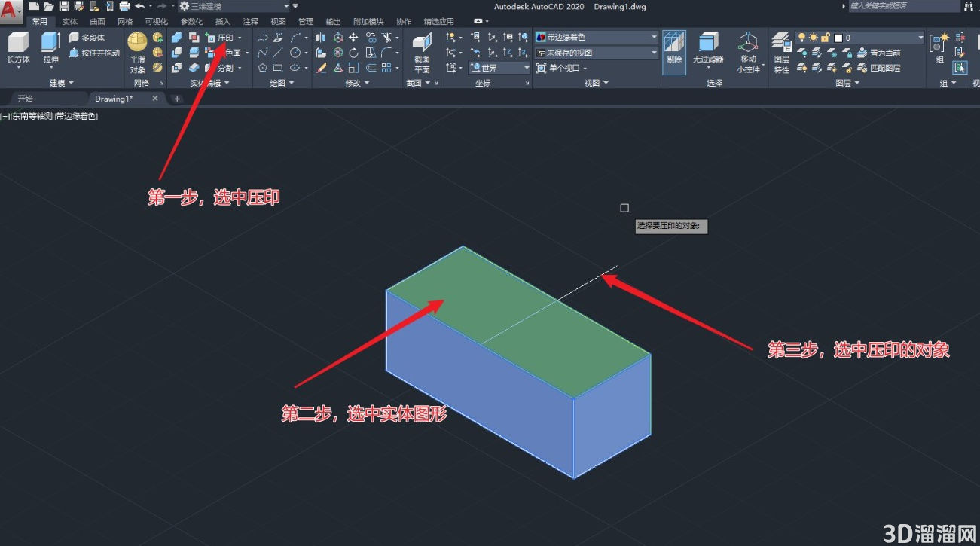Open 图层特性 layer properties
This screenshot has height=546, width=980.
tap(782, 53)
